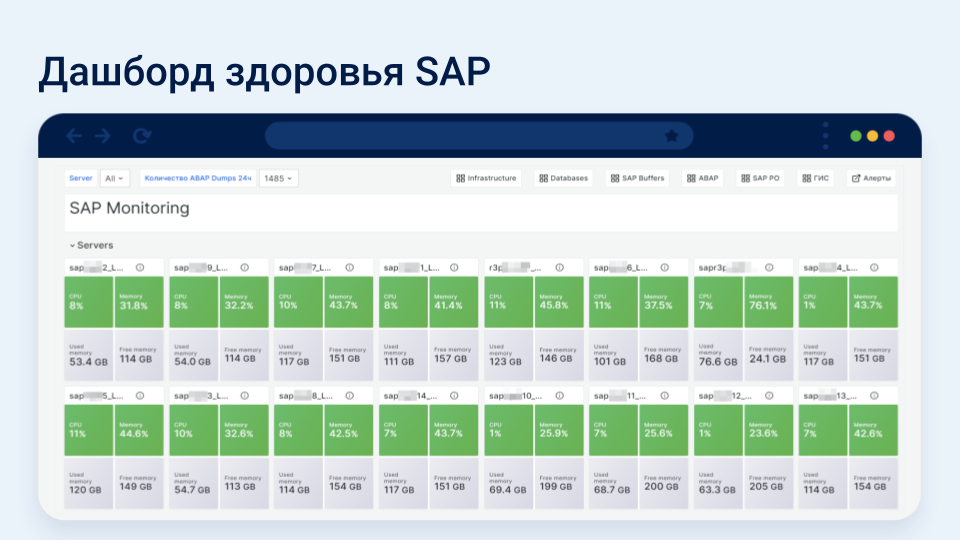The width and height of the screenshot is (960, 540).
Task: Open the browser three-dot menu
Action: [825, 136]
